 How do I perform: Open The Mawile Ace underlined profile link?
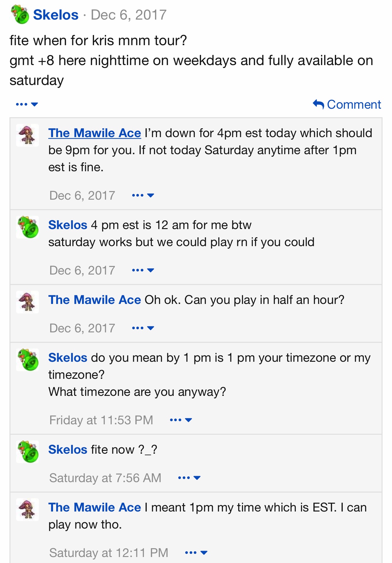95,133
